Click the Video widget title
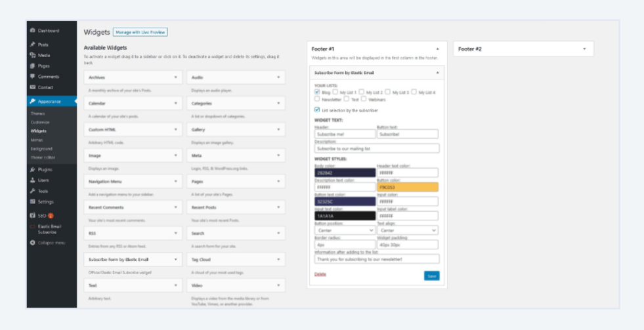 pos(197,285)
